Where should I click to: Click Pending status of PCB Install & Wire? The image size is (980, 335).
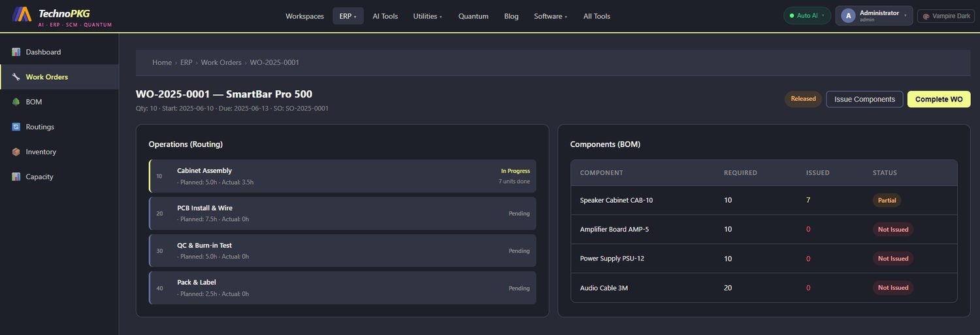pos(519,213)
